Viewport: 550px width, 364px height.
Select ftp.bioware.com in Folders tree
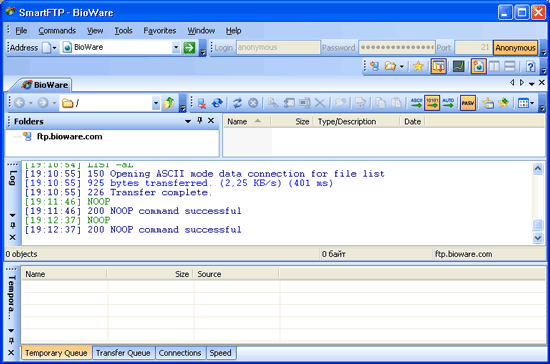pos(69,136)
